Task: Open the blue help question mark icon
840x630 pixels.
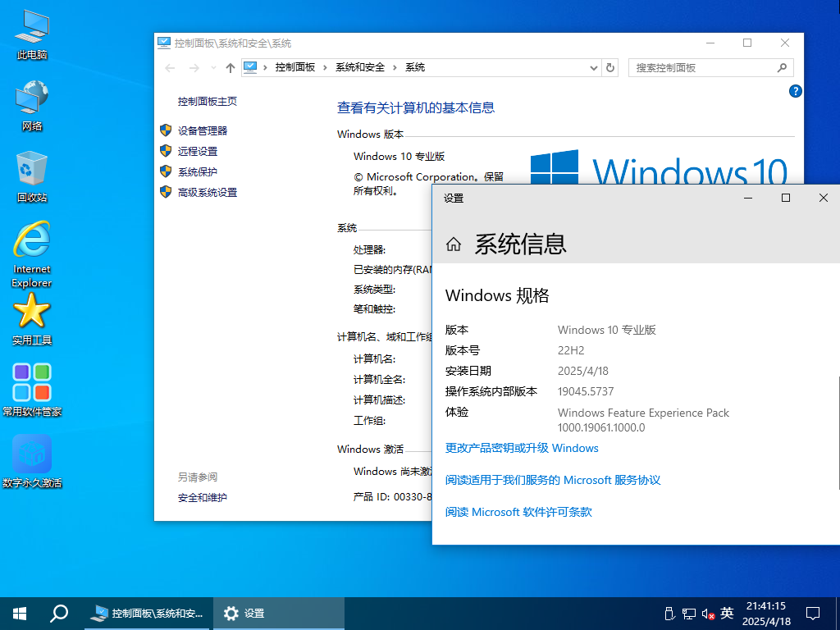Action: [796, 91]
